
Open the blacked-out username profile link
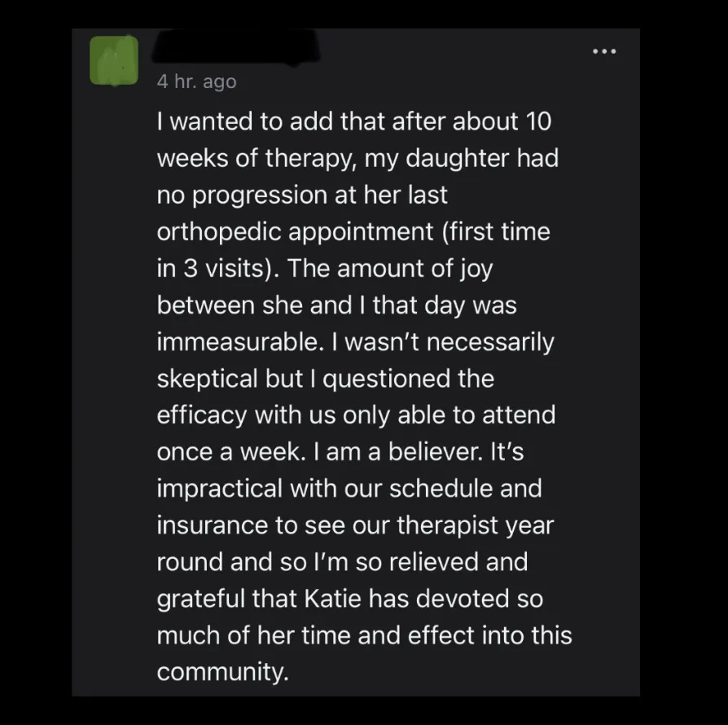point(236,46)
